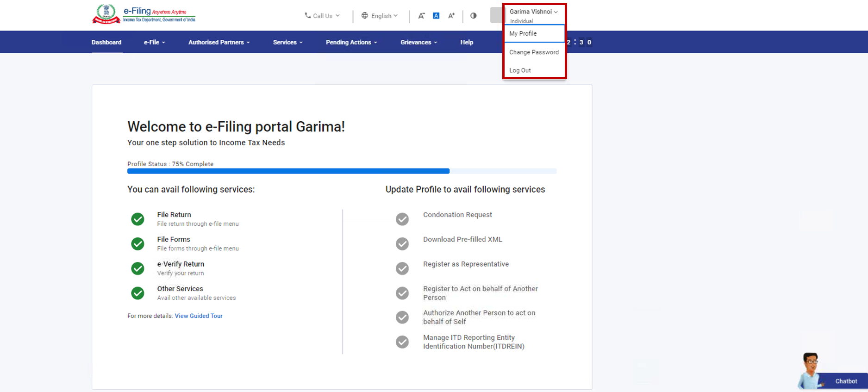Select My Profile from user menu

pos(523,33)
